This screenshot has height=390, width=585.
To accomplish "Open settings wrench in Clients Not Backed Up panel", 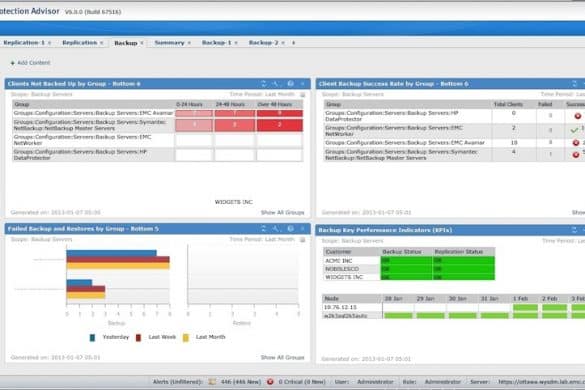I will [276, 84].
